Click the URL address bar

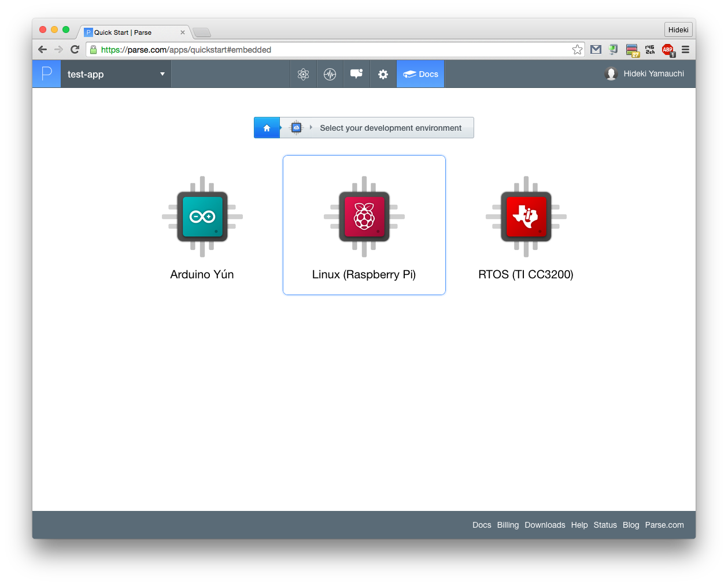335,50
